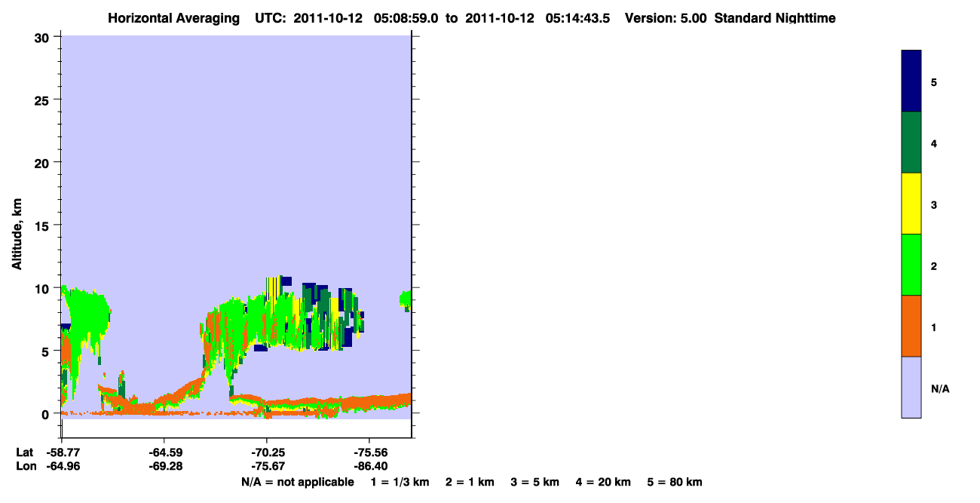Viewport: 980px width, 503px height.
Task: Click the latitude value -64.59
Action: pyautogui.click(x=164, y=452)
